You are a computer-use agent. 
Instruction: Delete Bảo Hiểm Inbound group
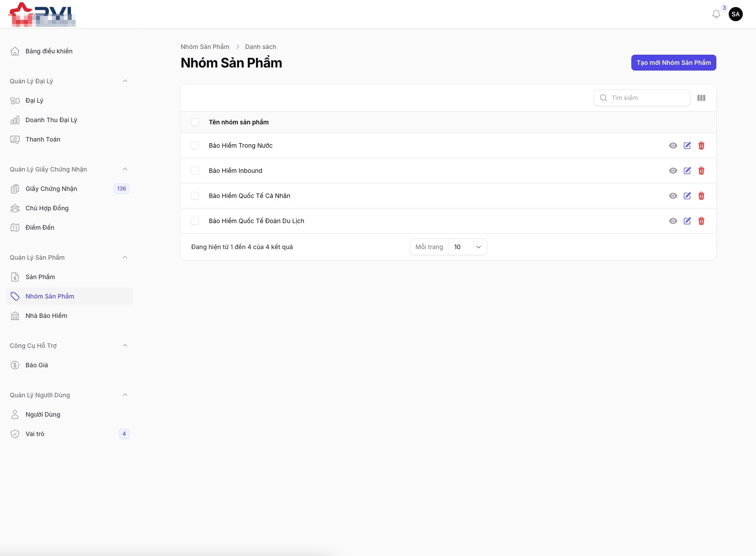pyautogui.click(x=701, y=171)
